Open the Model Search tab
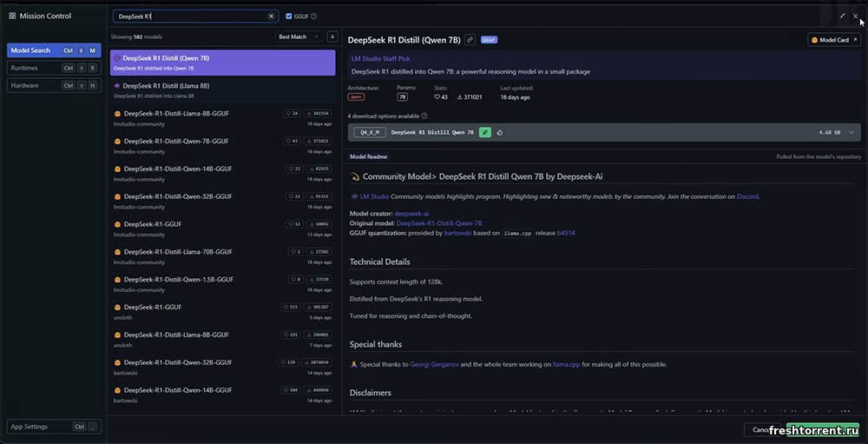The height and width of the screenshot is (444, 868). pos(54,50)
